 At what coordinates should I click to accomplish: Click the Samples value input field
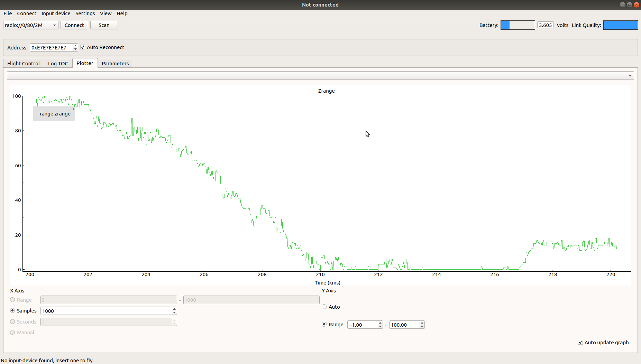106,311
